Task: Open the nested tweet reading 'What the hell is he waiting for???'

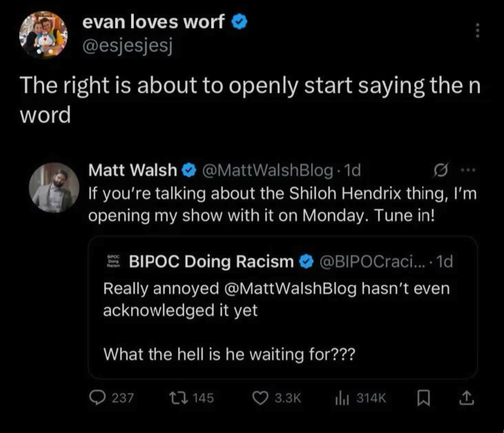Action: [x=283, y=308]
